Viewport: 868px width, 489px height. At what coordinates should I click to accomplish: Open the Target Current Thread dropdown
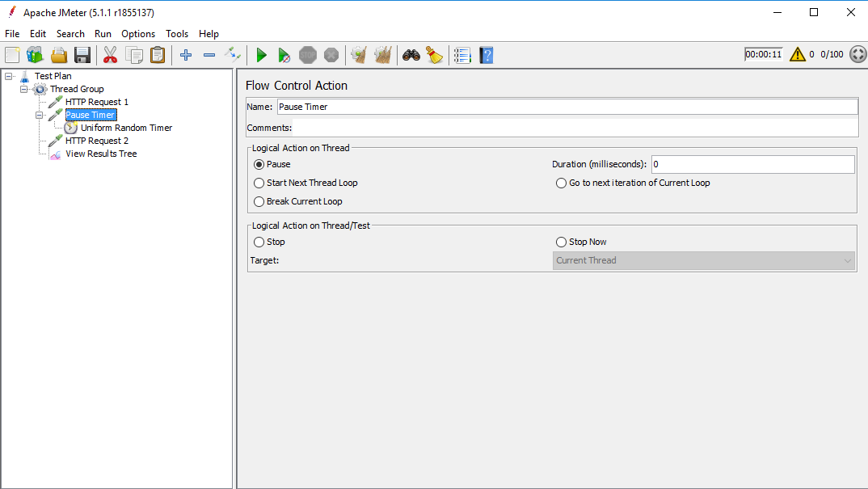point(703,260)
